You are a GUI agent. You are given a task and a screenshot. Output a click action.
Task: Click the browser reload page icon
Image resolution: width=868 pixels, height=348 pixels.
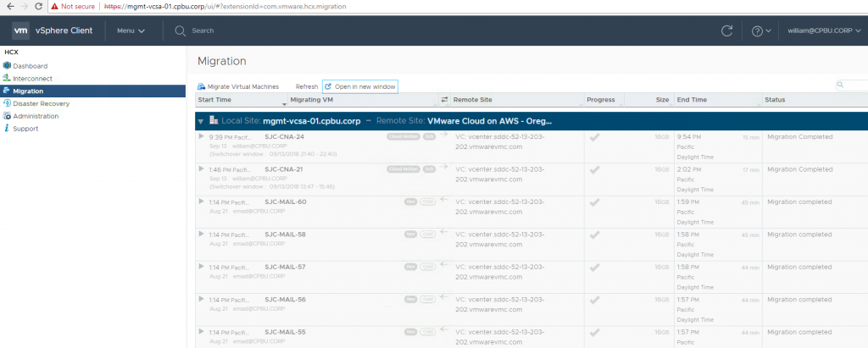(38, 5)
